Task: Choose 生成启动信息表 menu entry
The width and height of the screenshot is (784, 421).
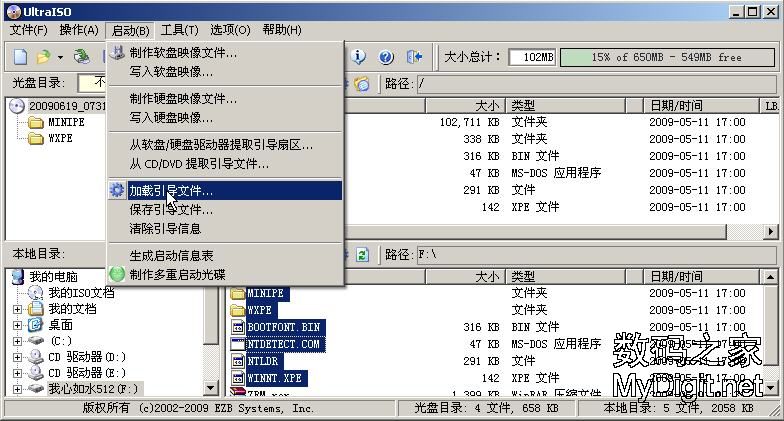Action: [225, 256]
